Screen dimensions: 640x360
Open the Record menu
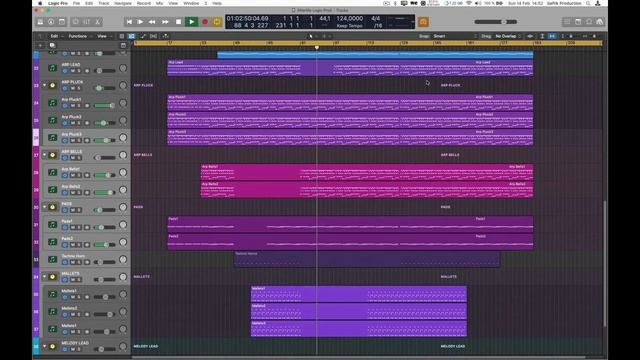[x=144, y=3]
